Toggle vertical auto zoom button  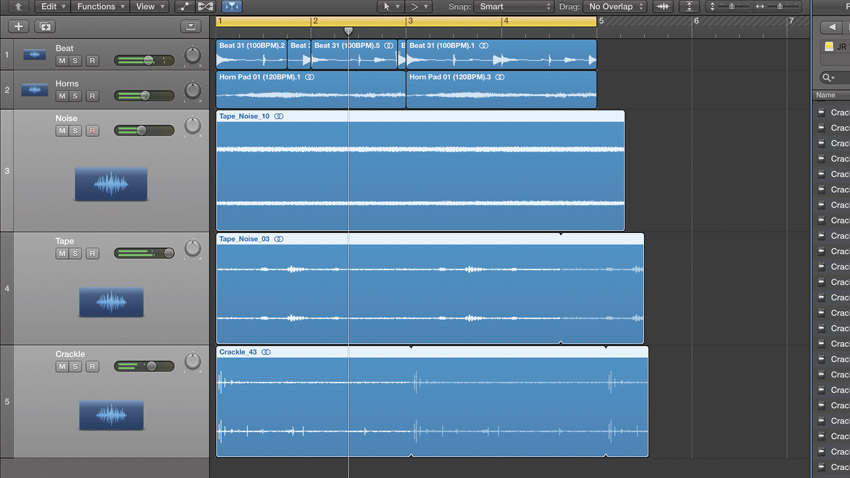pos(689,7)
